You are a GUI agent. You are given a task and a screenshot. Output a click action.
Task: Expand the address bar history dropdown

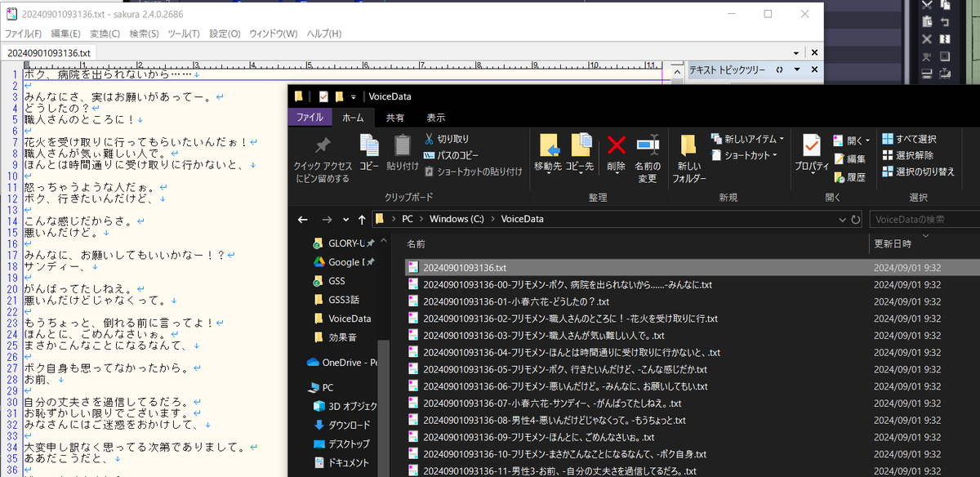pyautogui.click(x=844, y=219)
